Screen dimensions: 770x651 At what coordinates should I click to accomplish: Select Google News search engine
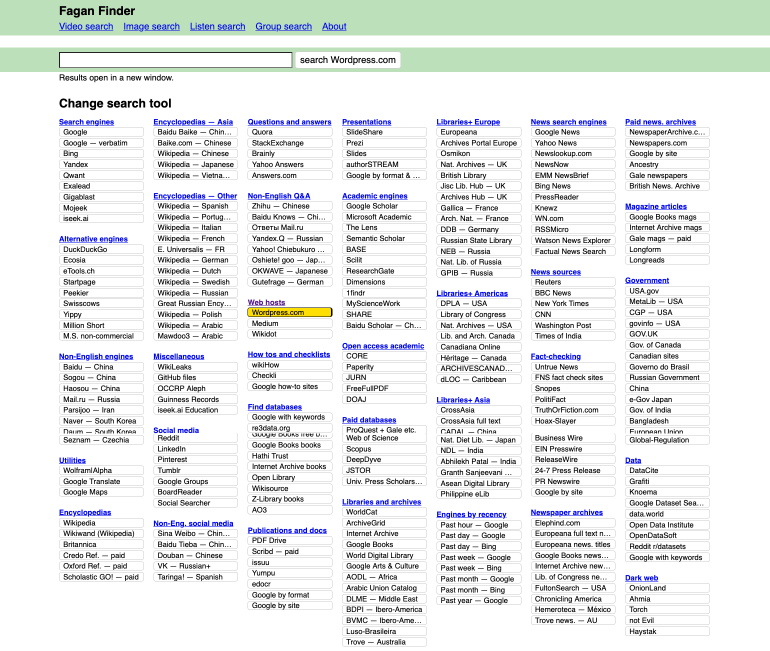point(573,132)
